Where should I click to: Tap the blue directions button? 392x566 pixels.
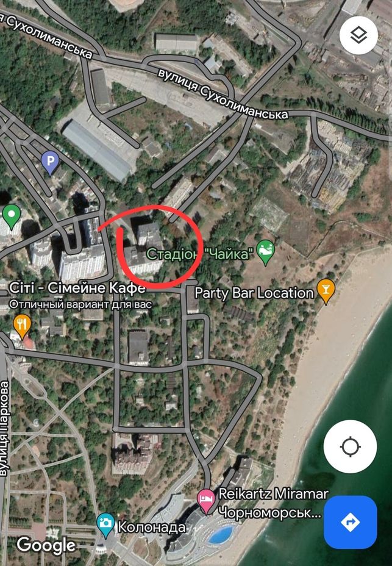pos(350,522)
